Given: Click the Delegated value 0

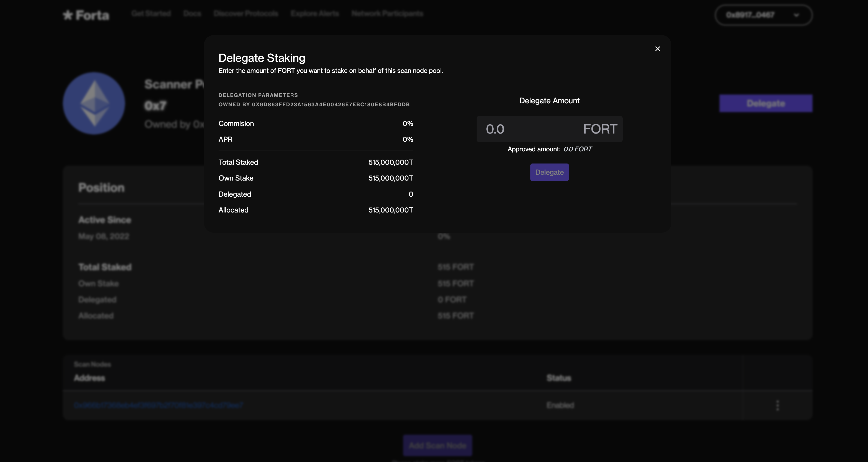Looking at the screenshot, I should pyautogui.click(x=411, y=194).
